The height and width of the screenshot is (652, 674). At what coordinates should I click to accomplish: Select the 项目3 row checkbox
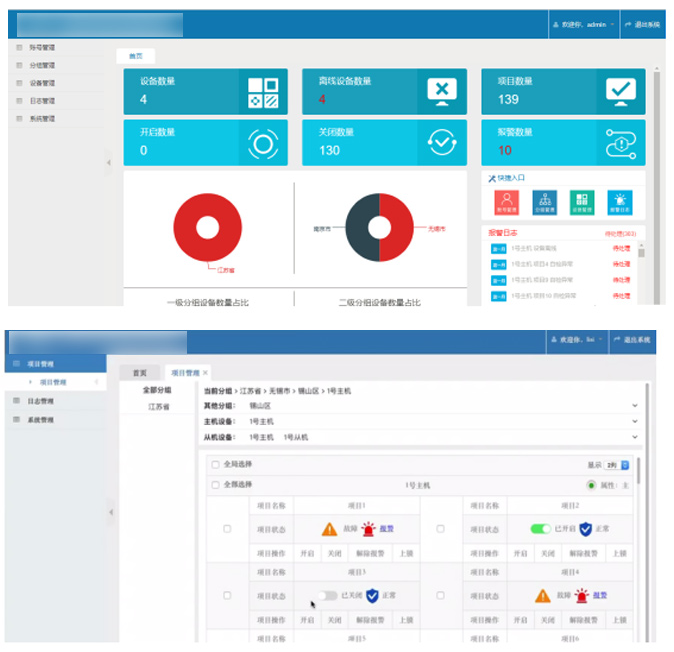pyautogui.click(x=227, y=596)
